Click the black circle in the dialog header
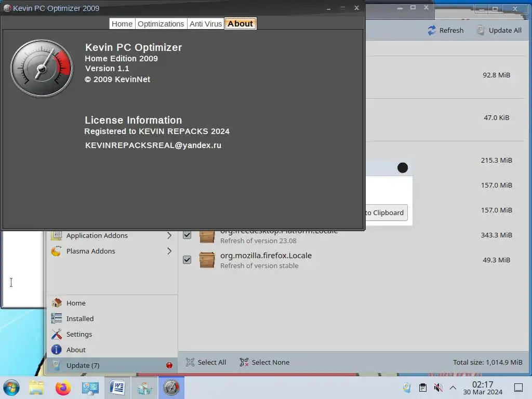This screenshot has height=399, width=532. click(x=403, y=168)
